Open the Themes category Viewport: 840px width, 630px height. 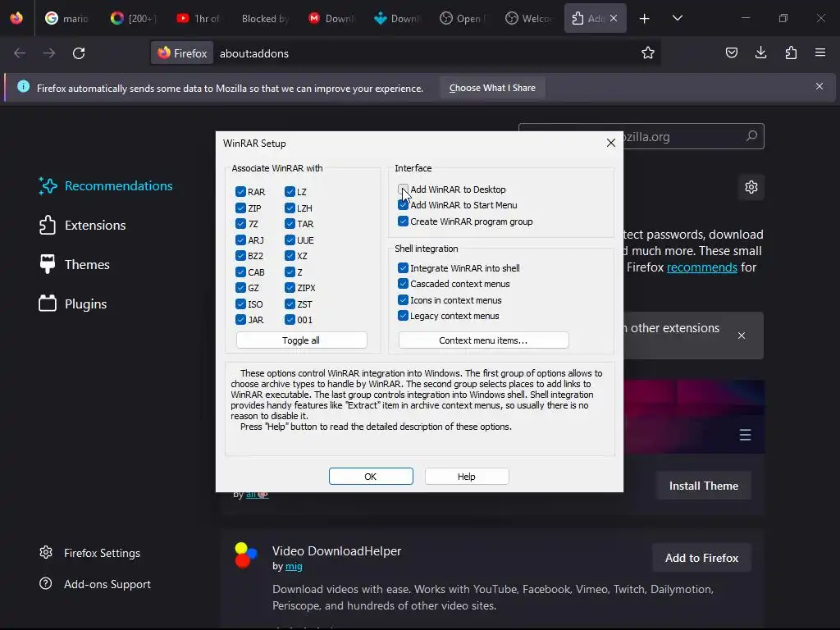pos(75,265)
